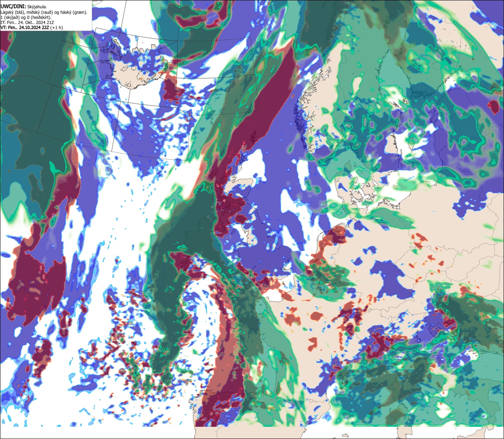Click the 'UWC/DINI: Skýjahula.' title line
This screenshot has height=439, width=504.
[24, 6]
